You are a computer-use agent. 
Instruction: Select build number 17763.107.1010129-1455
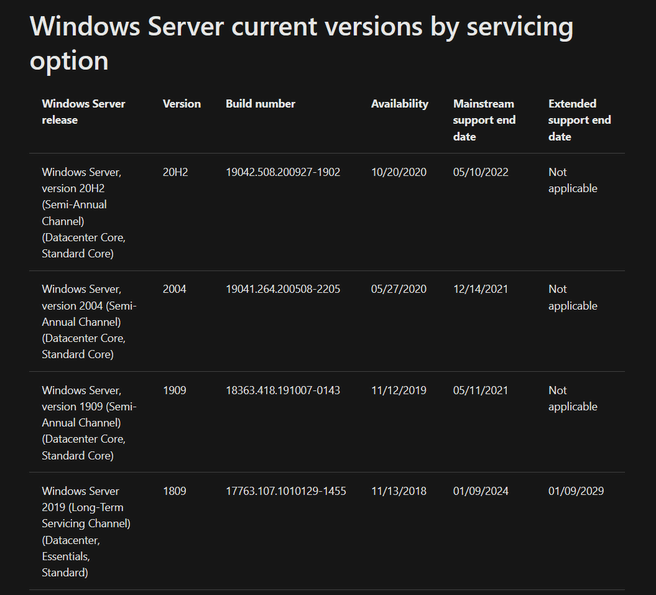[286, 491]
